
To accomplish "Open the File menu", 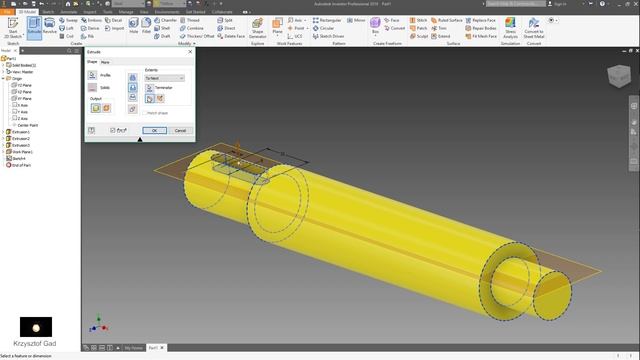I will point(7,12).
